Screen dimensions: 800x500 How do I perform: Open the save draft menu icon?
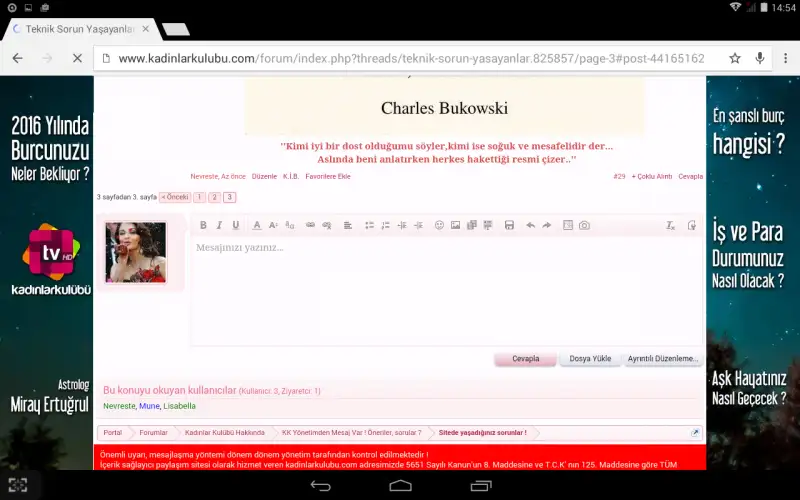click(x=509, y=226)
